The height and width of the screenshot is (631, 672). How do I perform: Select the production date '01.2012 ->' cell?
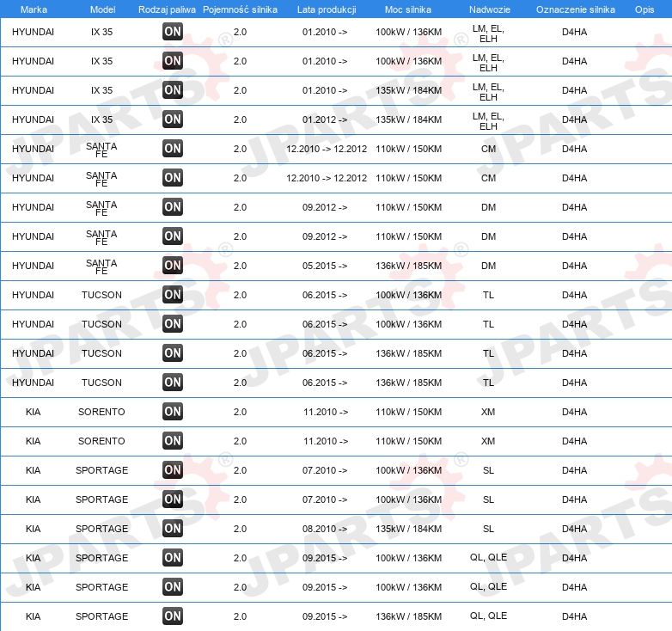click(x=325, y=119)
